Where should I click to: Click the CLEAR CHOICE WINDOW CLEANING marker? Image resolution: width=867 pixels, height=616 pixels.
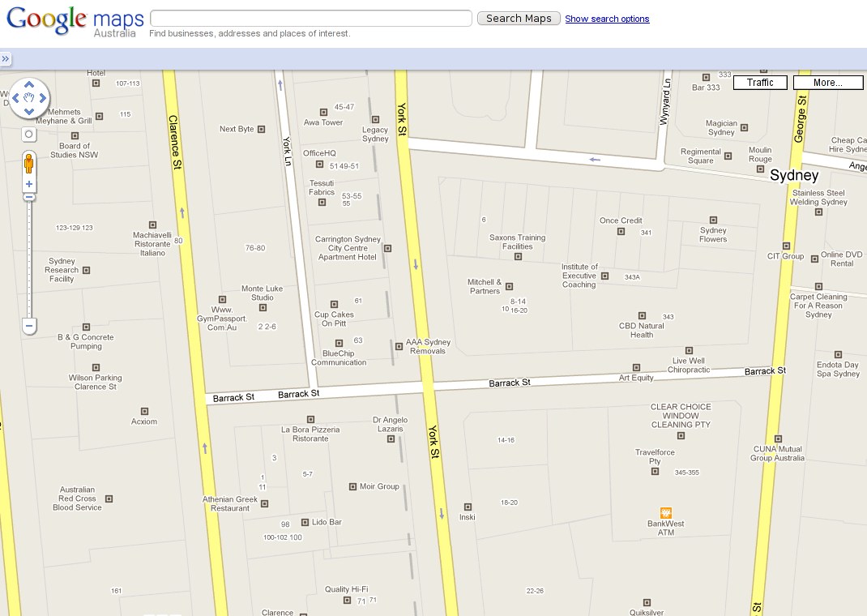(681, 436)
